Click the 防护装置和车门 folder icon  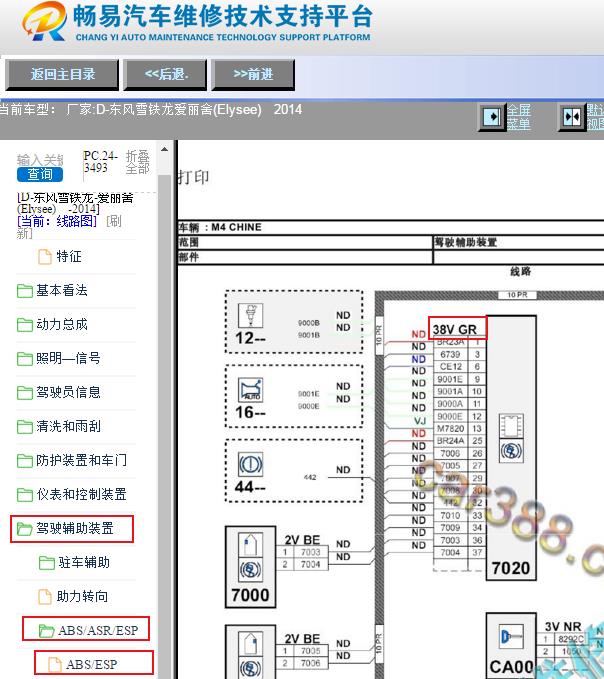25,461
